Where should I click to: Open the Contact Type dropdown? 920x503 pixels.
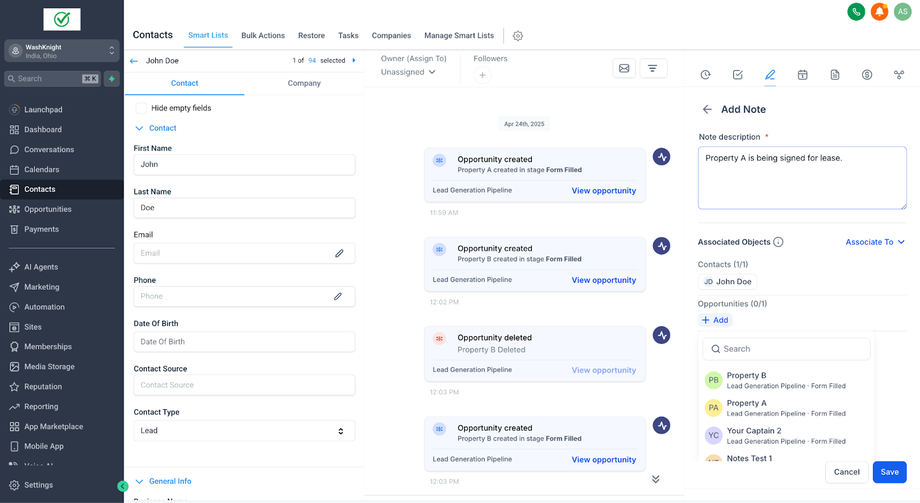pyautogui.click(x=244, y=431)
